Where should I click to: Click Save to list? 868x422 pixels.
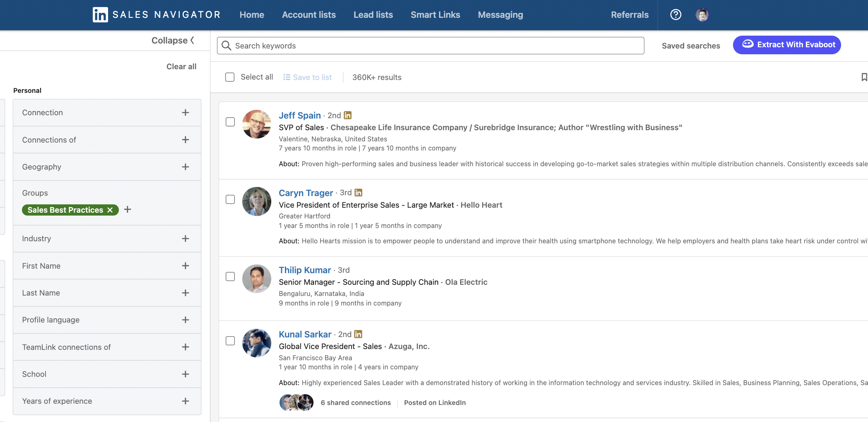pos(307,78)
